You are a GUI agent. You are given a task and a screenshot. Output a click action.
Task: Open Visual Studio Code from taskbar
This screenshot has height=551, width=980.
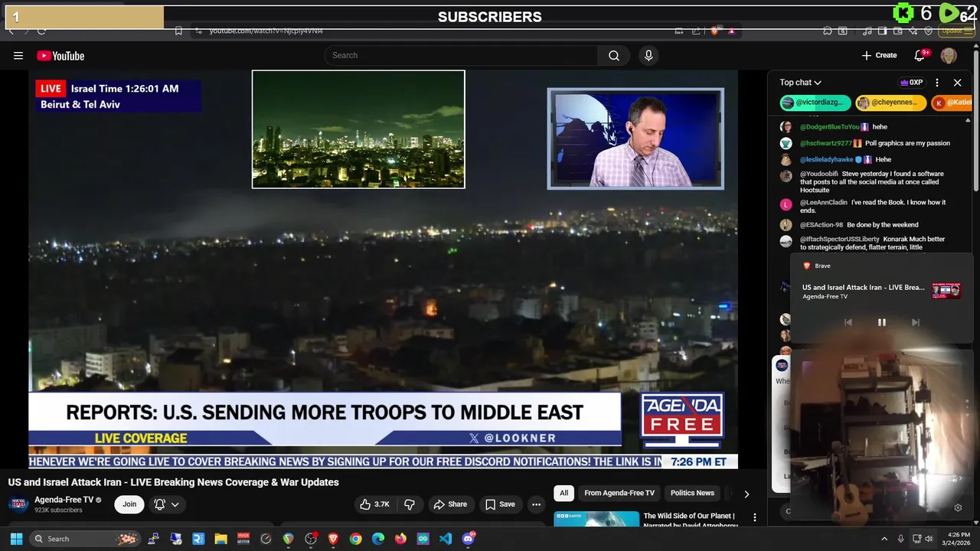pyautogui.click(x=446, y=539)
